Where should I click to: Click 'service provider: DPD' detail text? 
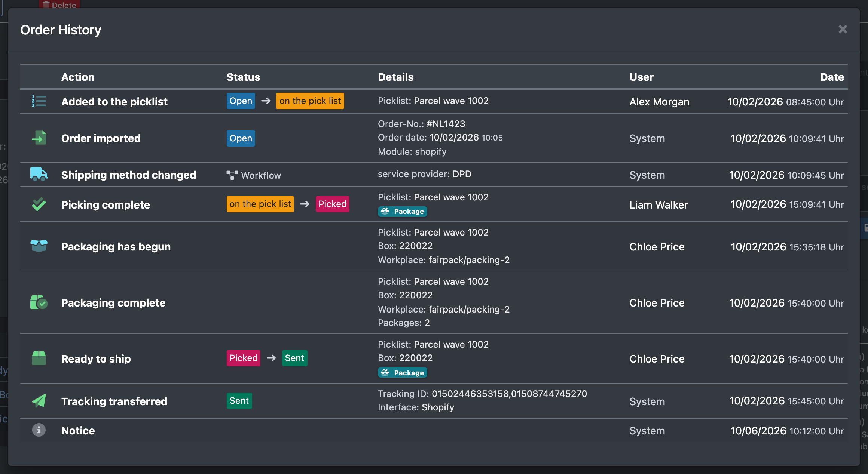425,174
